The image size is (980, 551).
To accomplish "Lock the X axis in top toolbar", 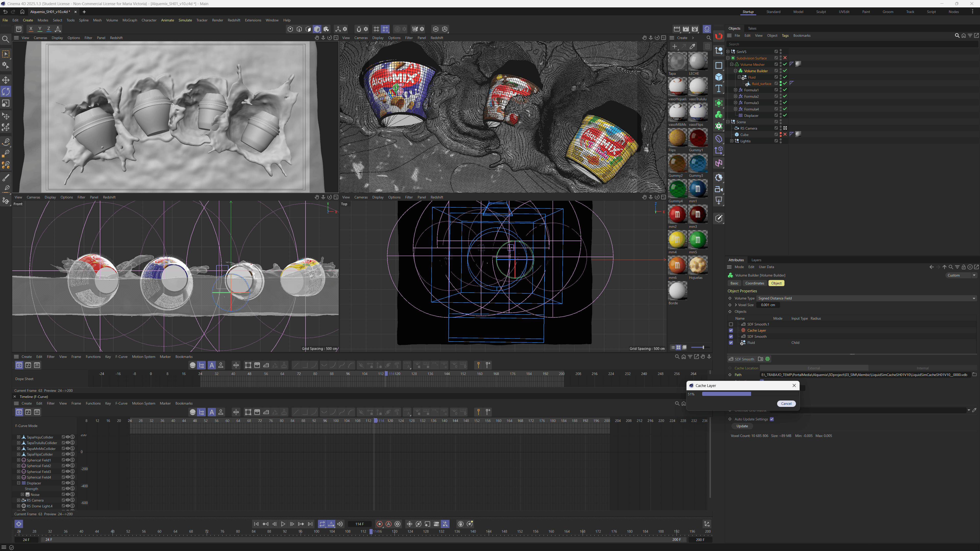I will click(31, 29).
